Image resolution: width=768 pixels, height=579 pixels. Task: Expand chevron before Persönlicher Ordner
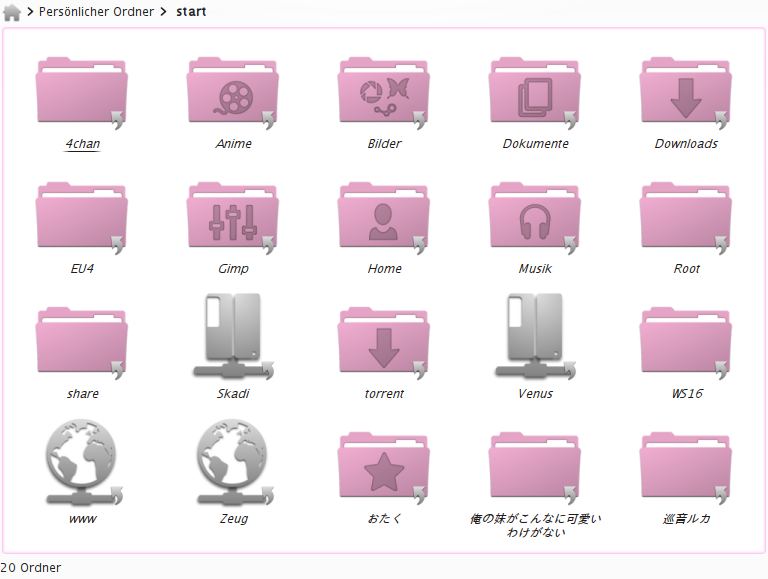tap(30, 12)
